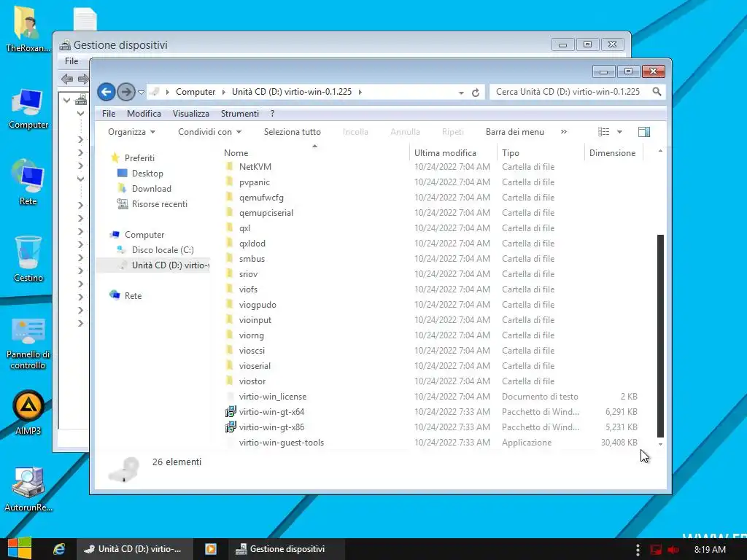Select the vioserial folder
Image resolution: width=747 pixels, height=560 pixels.
[255, 366]
